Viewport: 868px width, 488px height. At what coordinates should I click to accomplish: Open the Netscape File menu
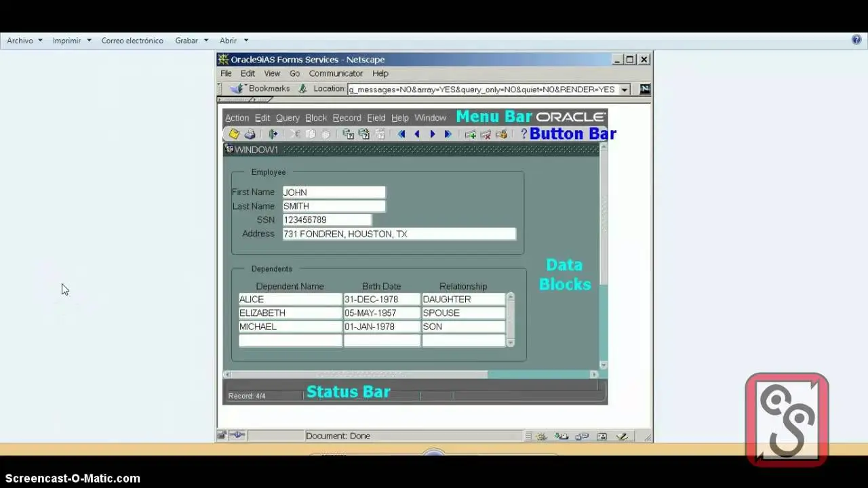pos(226,73)
